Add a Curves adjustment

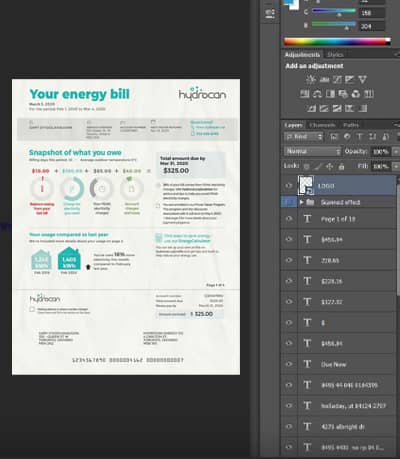(x=337, y=79)
